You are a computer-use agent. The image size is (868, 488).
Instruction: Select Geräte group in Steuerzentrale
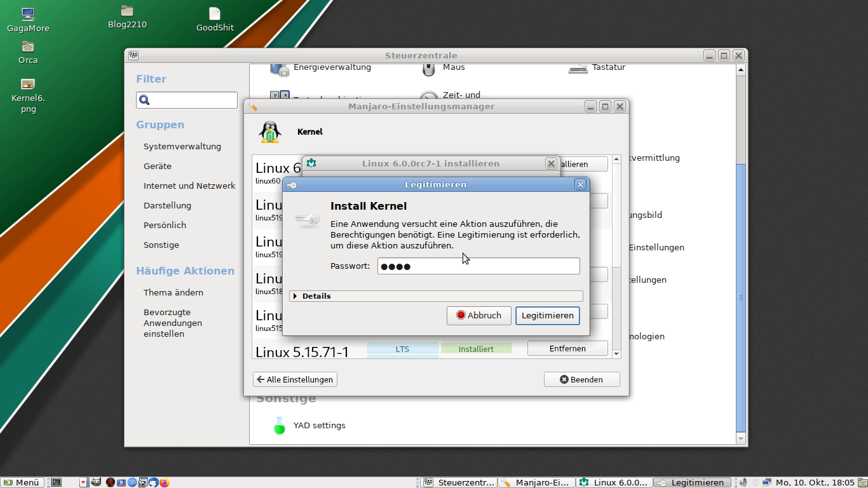coord(158,166)
